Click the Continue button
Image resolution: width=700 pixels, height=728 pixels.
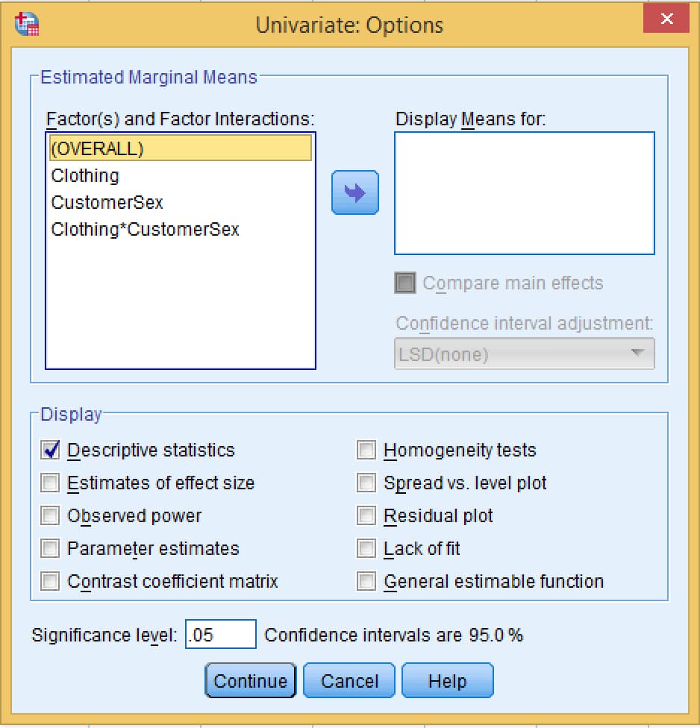250,681
